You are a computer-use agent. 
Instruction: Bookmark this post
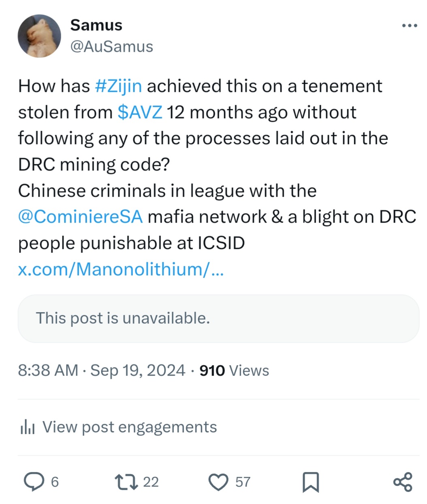(311, 482)
